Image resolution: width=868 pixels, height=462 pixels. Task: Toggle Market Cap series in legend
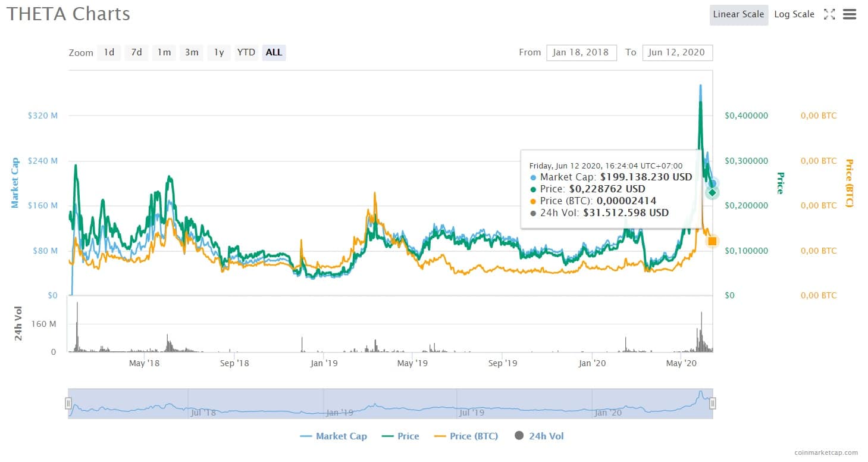point(334,436)
